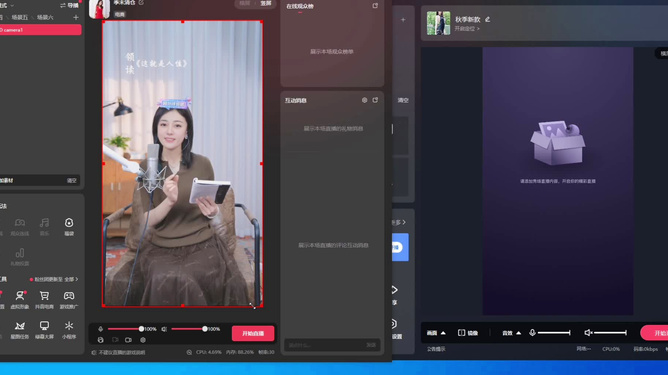This screenshot has height=375, width=668.
Task: Switch to 场景六 scene tab
Action: (x=45, y=17)
